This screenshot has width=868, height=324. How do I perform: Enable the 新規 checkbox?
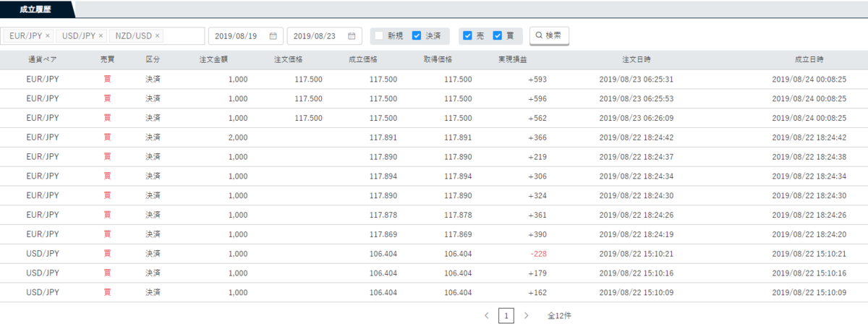click(378, 35)
